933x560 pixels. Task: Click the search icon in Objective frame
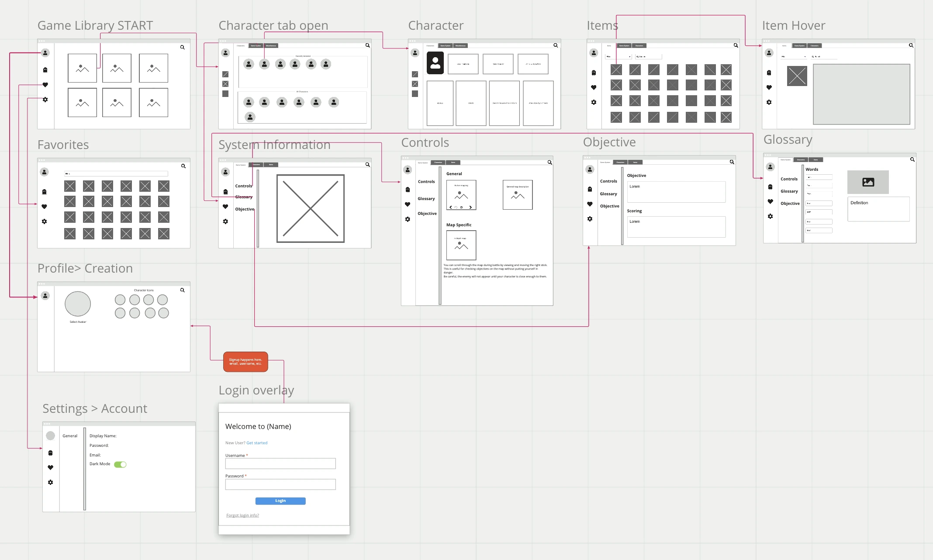732,162
